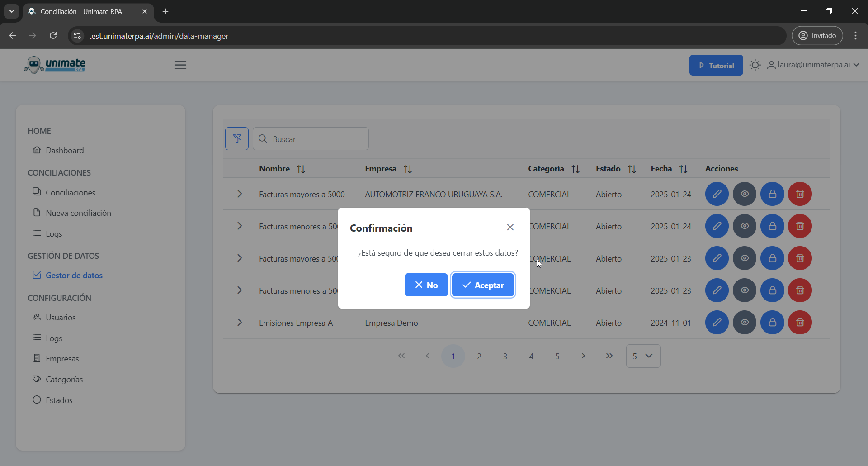Open the Tutorial

716,65
